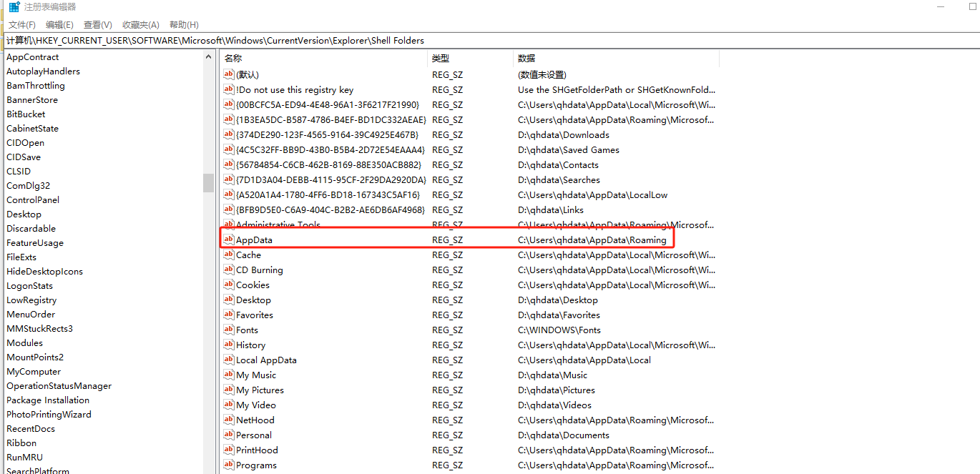Select the RunMRU key
The height and width of the screenshot is (474, 980).
click(x=24, y=458)
